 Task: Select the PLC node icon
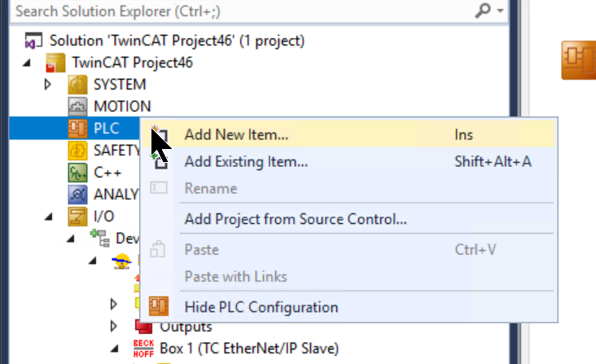tap(77, 129)
